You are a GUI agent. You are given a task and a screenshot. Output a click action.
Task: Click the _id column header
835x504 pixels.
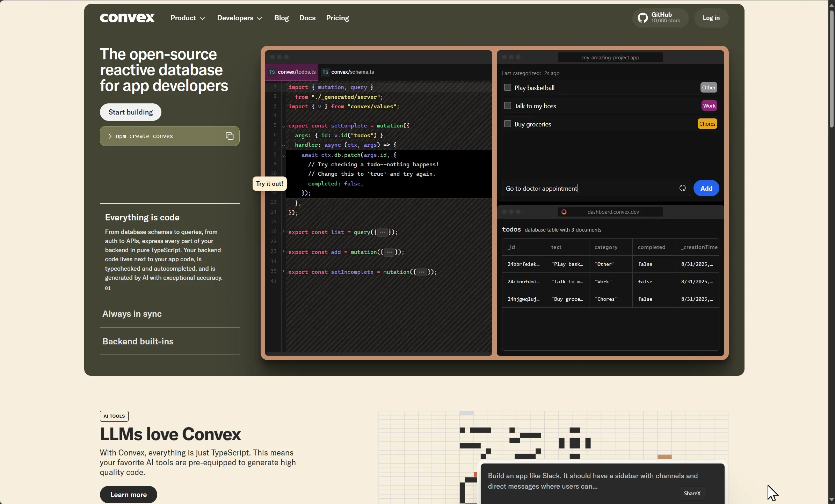(x=524, y=247)
